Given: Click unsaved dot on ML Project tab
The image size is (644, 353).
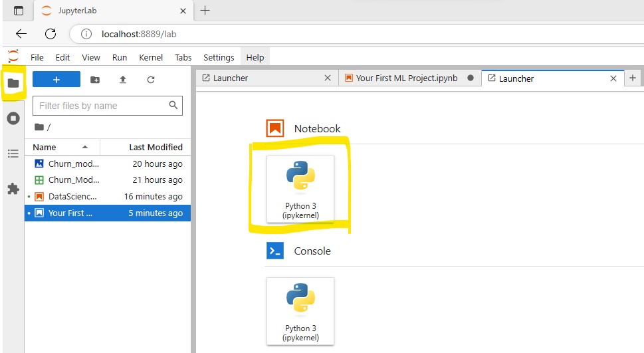Looking at the screenshot, I should (x=471, y=78).
